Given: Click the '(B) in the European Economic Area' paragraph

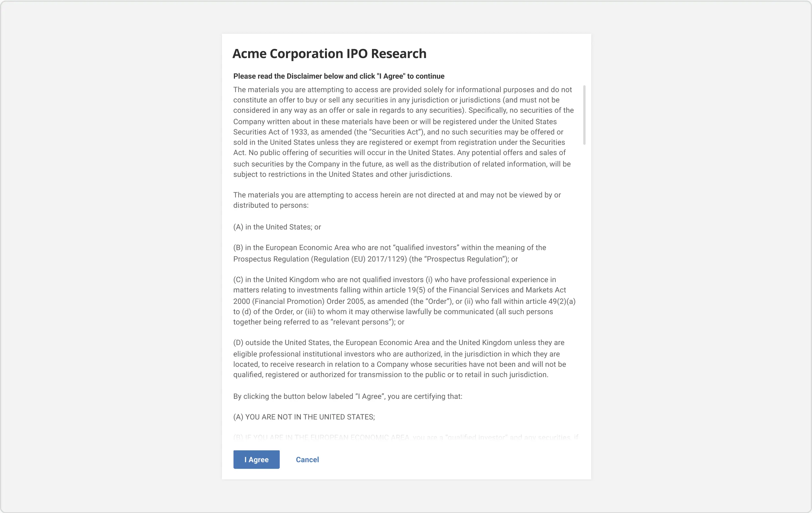Looking at the screenshot, I should click(390, 253).
